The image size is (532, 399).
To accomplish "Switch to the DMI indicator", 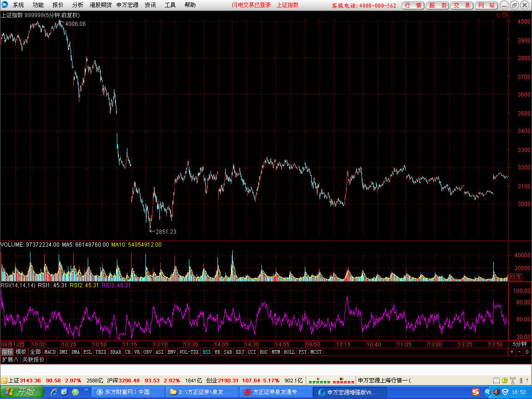I will [63, 352].
